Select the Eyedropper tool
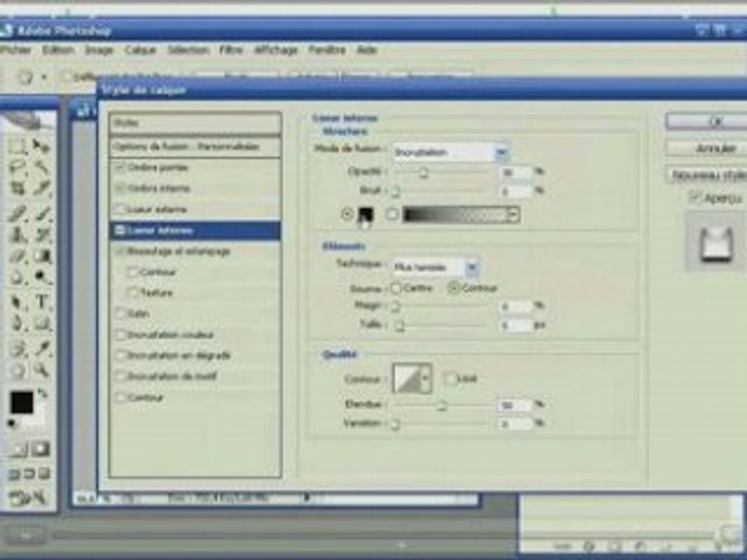Screen dimensions: 747x560 click(x=41, y=348)
